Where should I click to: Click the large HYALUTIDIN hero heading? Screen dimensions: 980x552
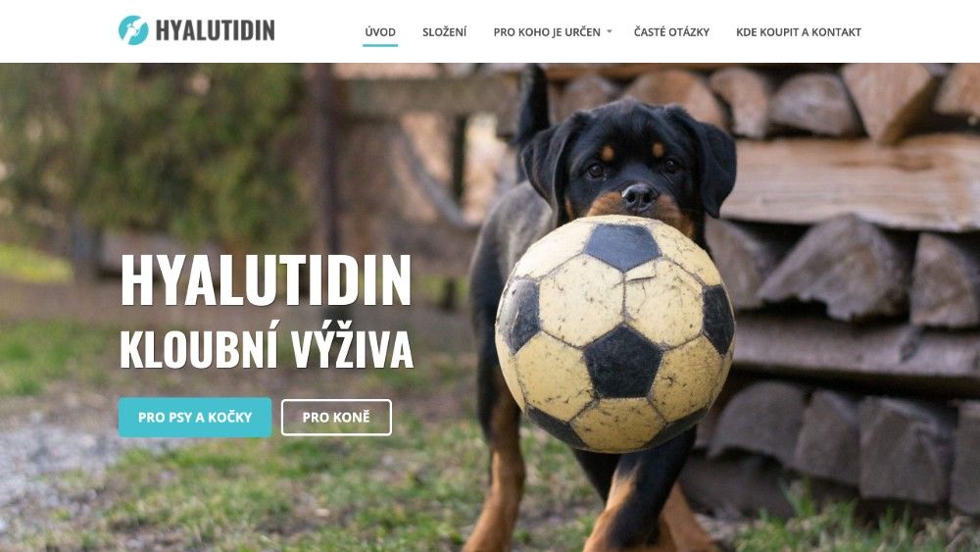(266, 280)
